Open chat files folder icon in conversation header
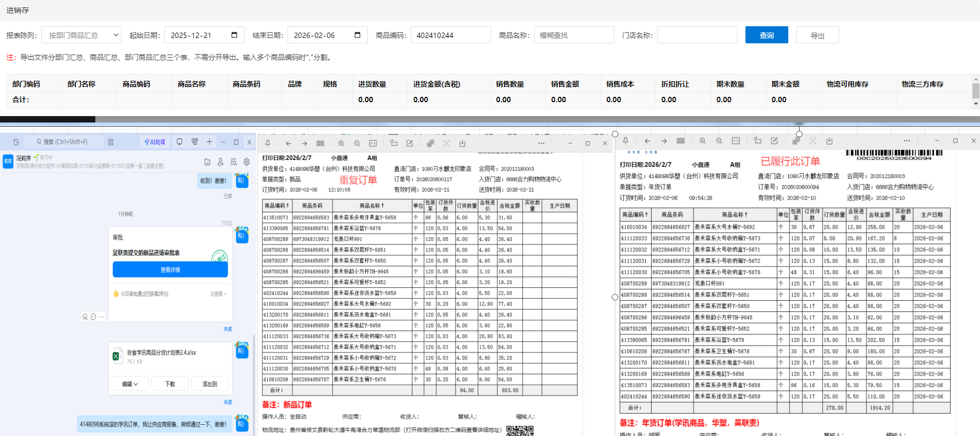Viewport: 980px width, 436px height. tap(207, 162)
